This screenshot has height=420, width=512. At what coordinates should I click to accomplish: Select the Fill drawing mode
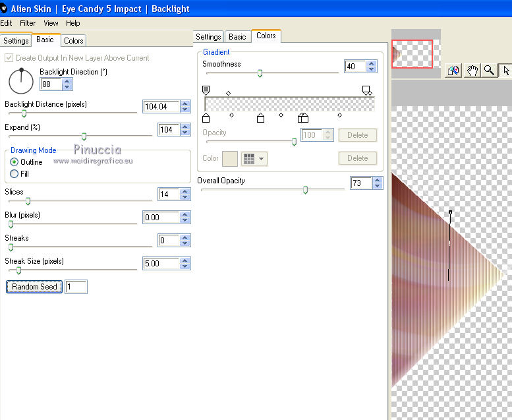[x=14, y=173]
